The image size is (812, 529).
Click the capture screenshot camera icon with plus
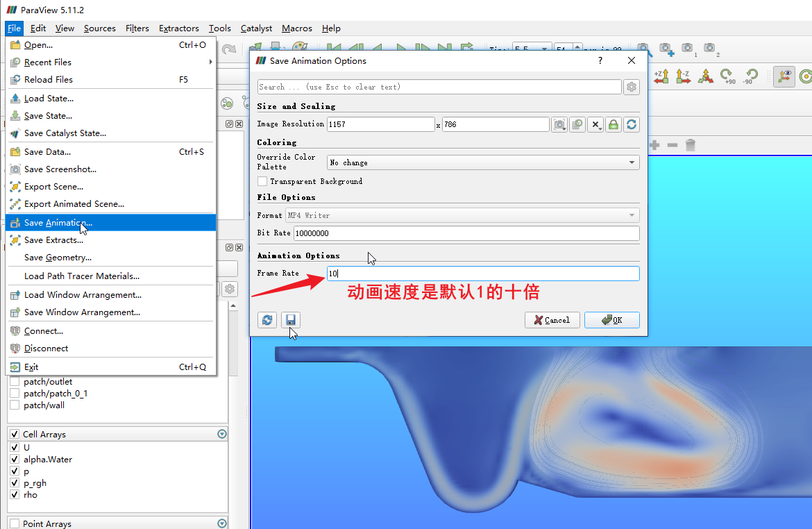(666, 50)
